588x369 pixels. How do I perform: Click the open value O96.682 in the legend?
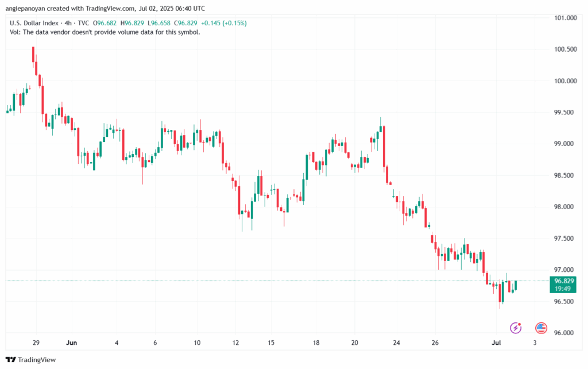(x=105, y=23)
